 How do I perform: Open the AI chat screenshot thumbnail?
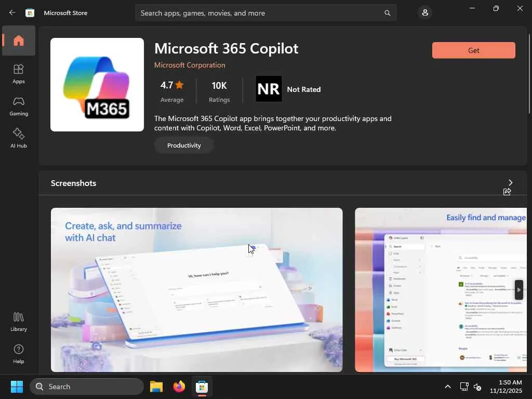196,290
